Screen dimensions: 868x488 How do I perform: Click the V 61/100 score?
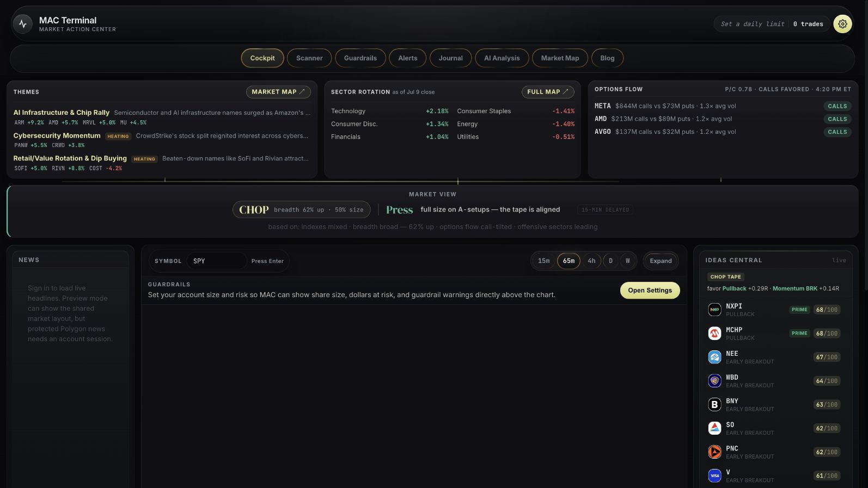(x=827, y=475)
